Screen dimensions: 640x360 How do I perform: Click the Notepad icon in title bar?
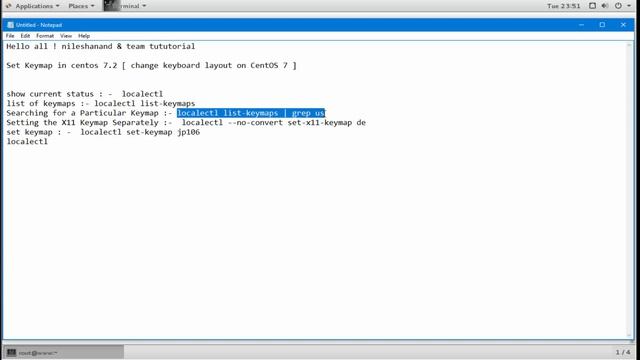[10, 25]
